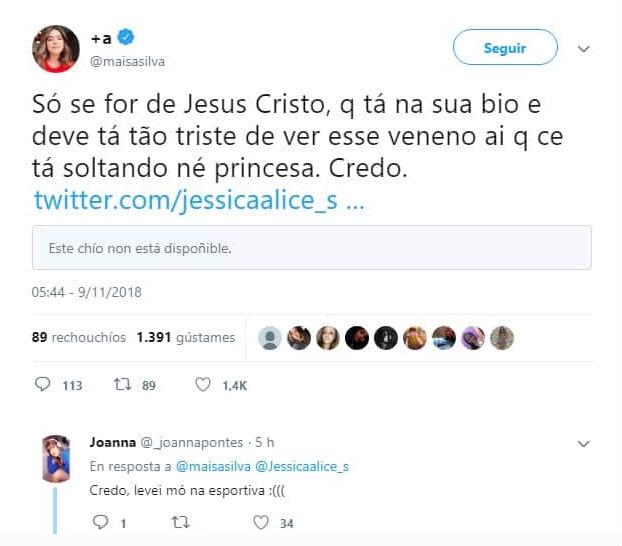Expand the options chevron on Joanna's reply

(x=584, y=443)
